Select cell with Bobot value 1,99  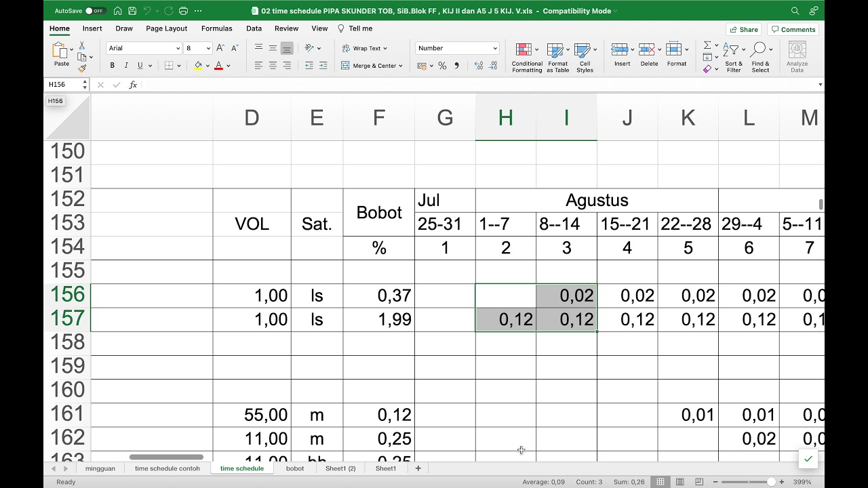coord(378,319)
